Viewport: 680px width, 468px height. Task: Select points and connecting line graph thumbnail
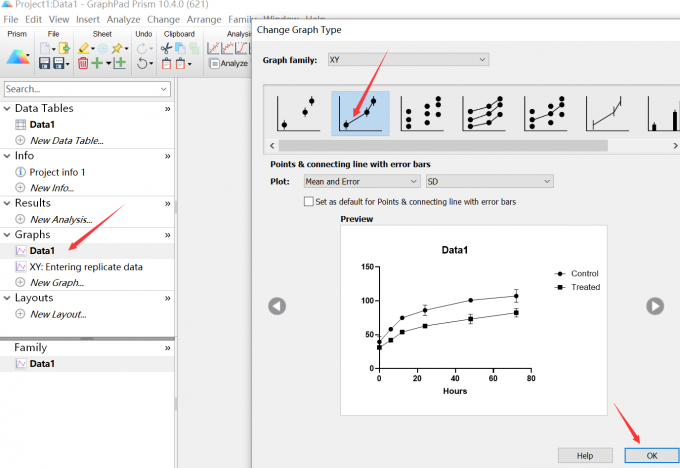[x=360, y=114]
